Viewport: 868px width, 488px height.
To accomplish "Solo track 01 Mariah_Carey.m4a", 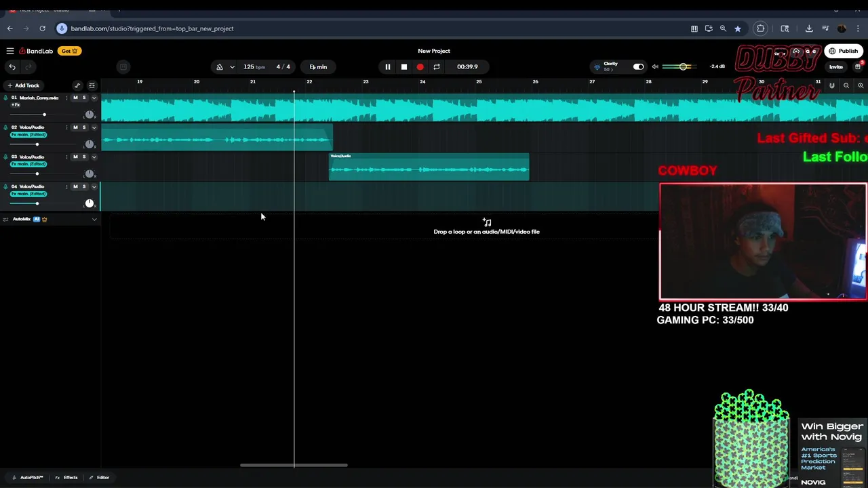I will coord(84,98).
